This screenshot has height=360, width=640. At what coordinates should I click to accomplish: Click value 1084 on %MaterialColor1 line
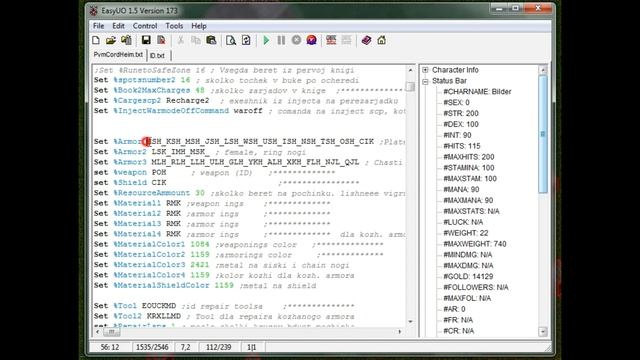(x=200, y=244)
